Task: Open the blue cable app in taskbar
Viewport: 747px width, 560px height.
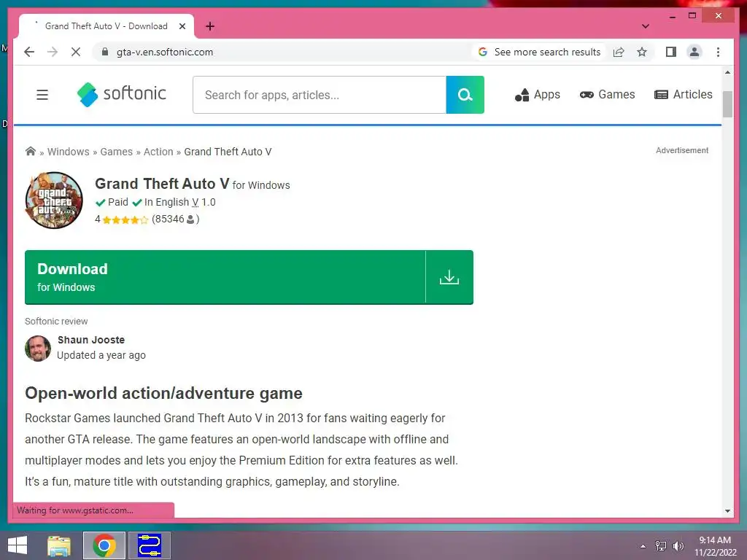Action: click(150, 545)
